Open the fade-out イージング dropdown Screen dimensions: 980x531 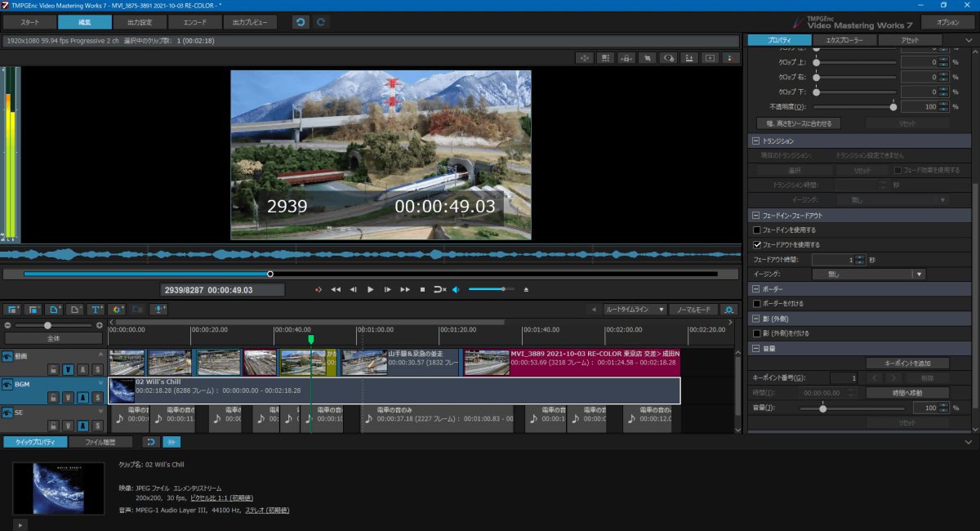tap(869, 274)
